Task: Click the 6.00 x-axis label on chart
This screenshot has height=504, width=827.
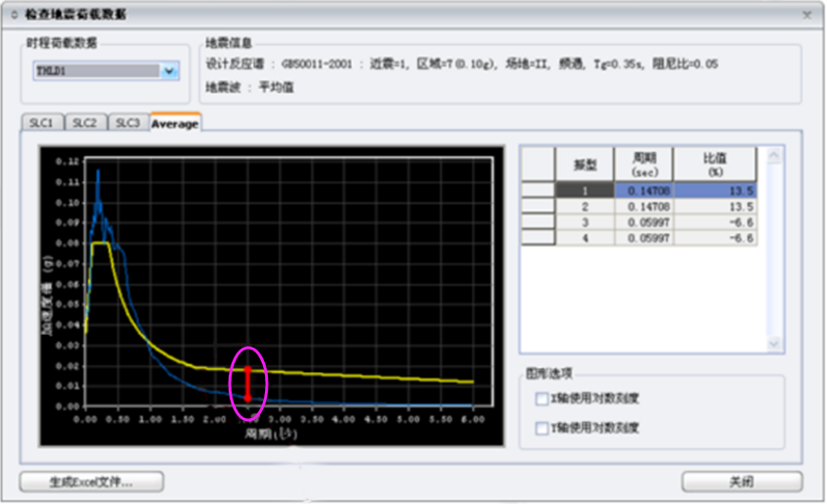Action: [473, 419]
